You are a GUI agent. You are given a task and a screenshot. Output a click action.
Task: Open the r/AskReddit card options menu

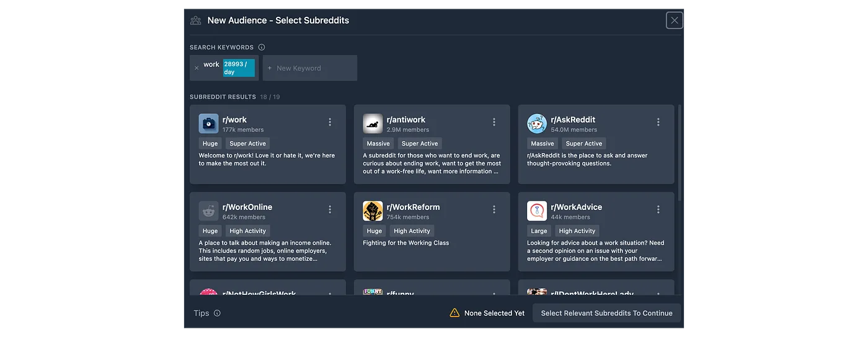[x=658, y=123]
